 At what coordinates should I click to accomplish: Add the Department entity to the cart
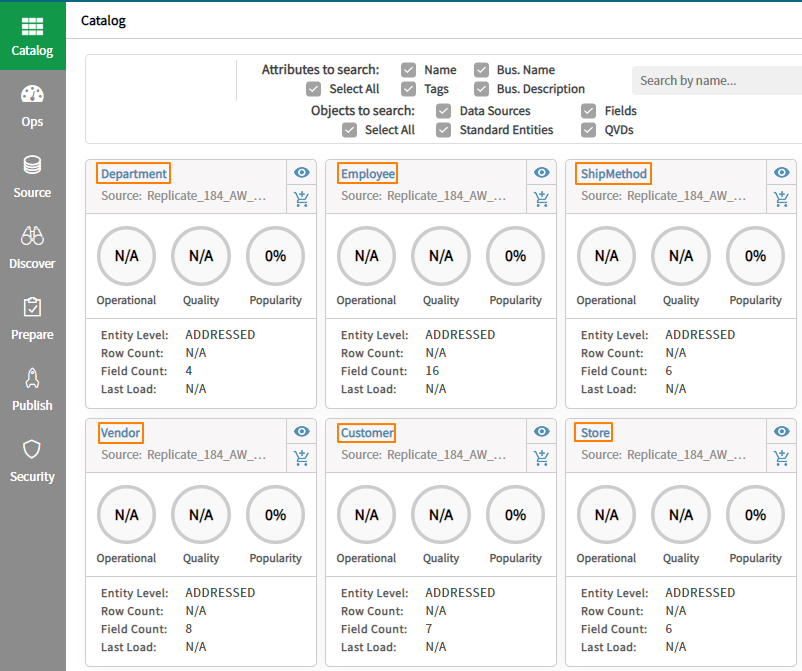pyautogui.click(x=301, y=199)
